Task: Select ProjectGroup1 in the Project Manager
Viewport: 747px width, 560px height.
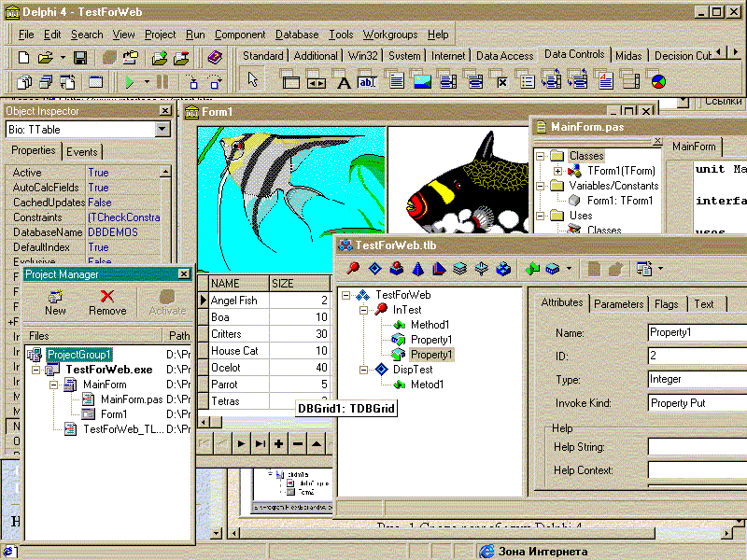Action: tap(79, 355)
